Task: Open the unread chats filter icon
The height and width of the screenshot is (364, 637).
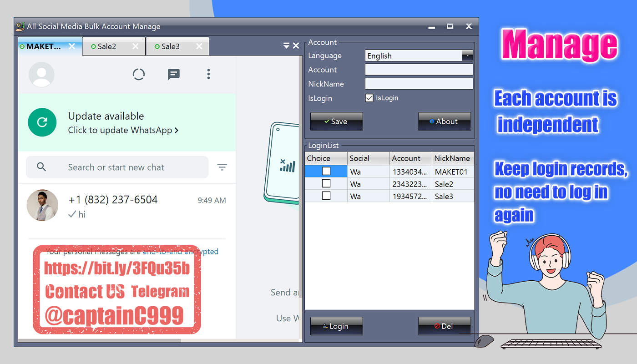Action: tap(222, 167)
